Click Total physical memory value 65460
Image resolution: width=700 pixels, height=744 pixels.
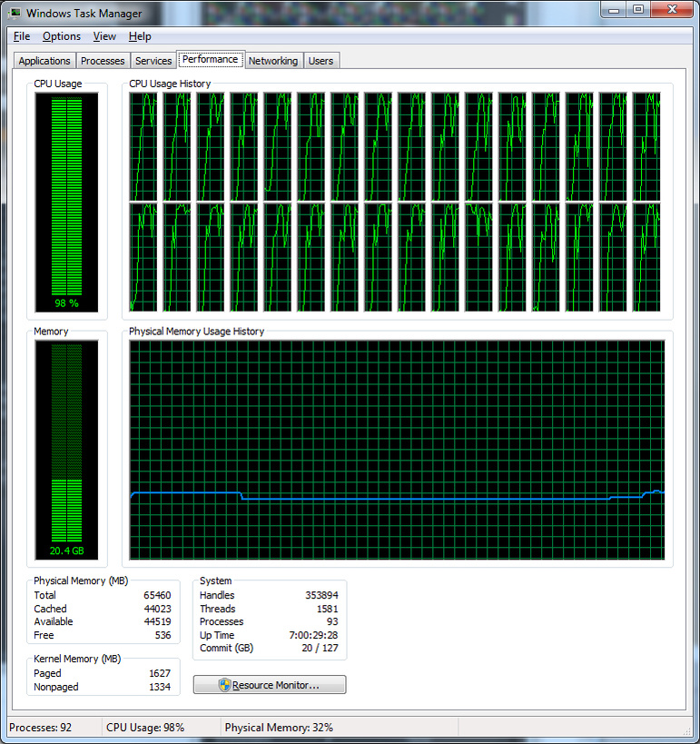tap(157, 595)
